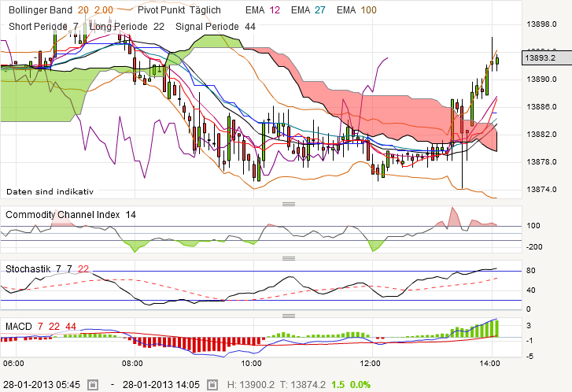Click the start date 28-01-2013 05:45
572x392 pixels.
pos(42,385)
